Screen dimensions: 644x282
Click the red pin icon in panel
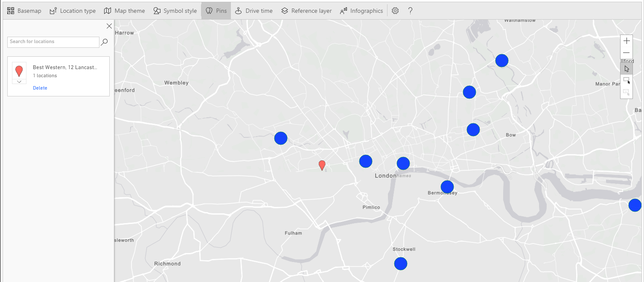(x=19, y=71)
